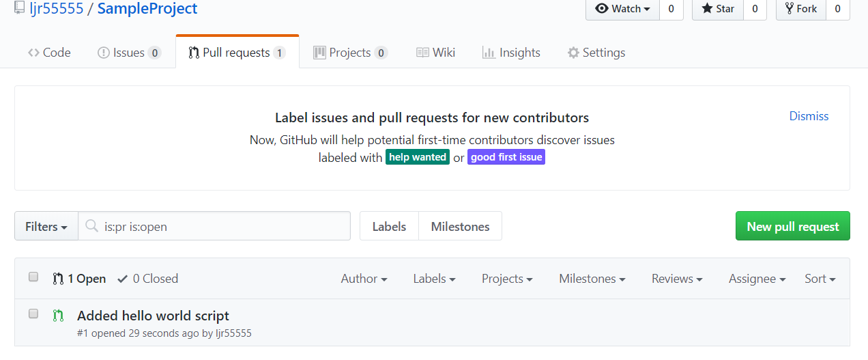Show the 0 Closed pull requests
This screenshot has width=868, height=360.
point(147,279)
